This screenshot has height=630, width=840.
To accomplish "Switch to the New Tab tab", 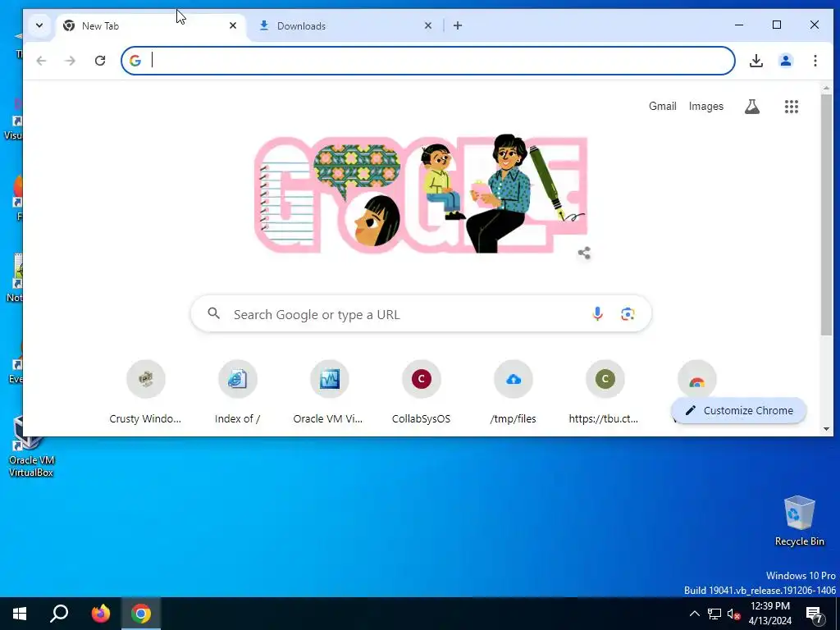I will (x=151, y=25).
